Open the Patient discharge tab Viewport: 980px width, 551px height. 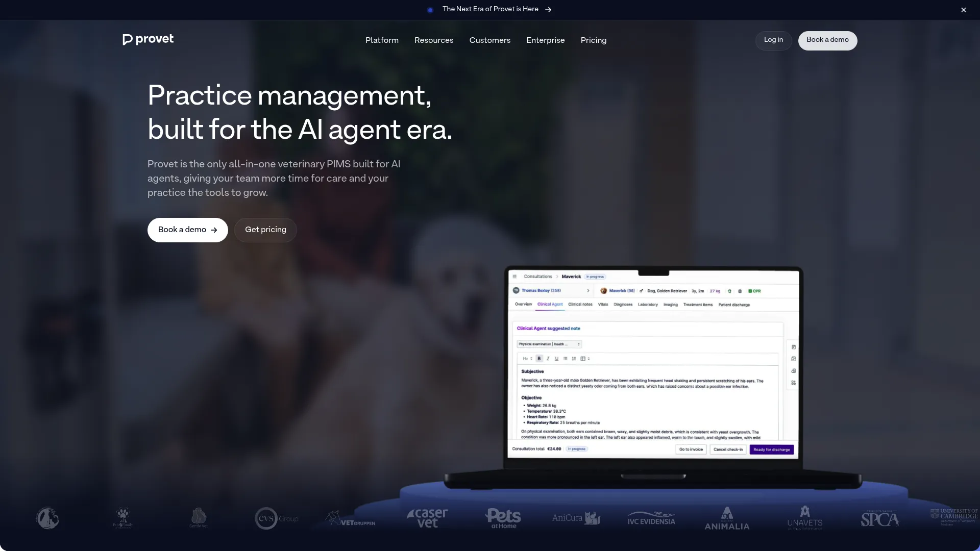coord(734,305)
